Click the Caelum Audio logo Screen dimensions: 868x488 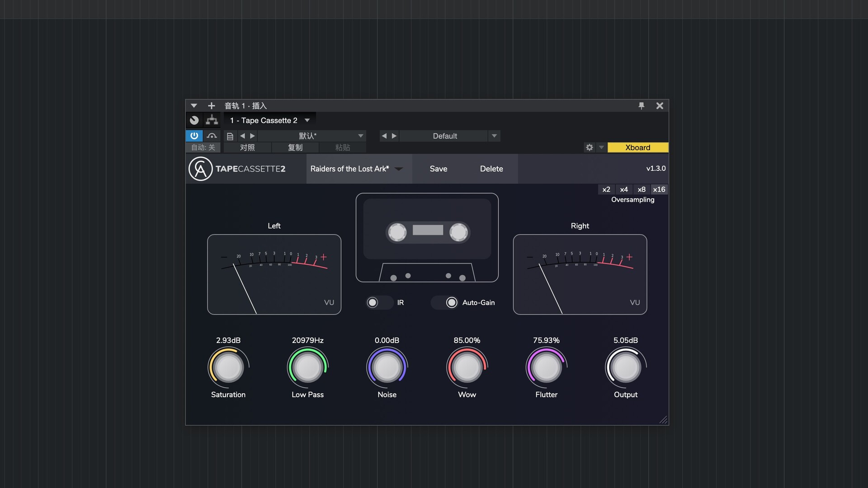tap(200, 169)
